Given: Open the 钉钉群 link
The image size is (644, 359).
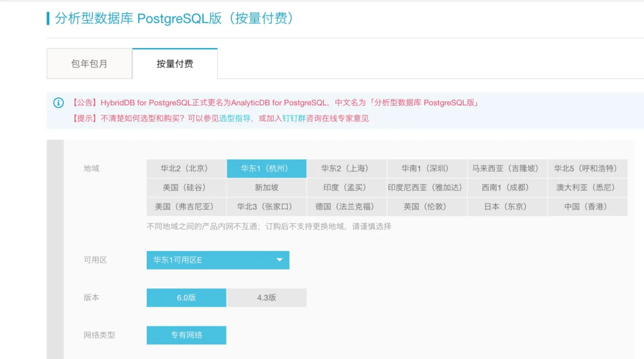Looking at the screenshot, I should [294, 118].
